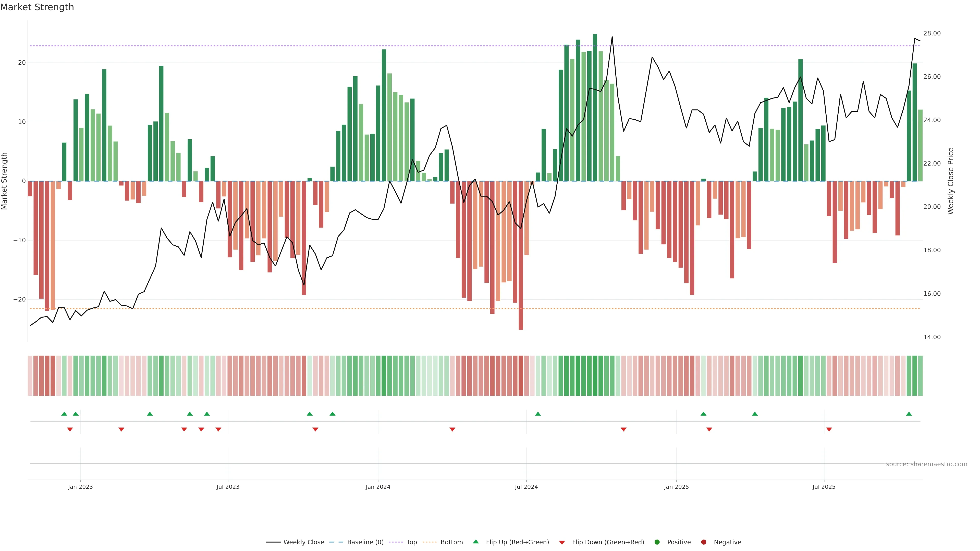980x551 pixels.
Task: Click the Jan 2024 x-axis label
Action: click(x=378, y=487)
